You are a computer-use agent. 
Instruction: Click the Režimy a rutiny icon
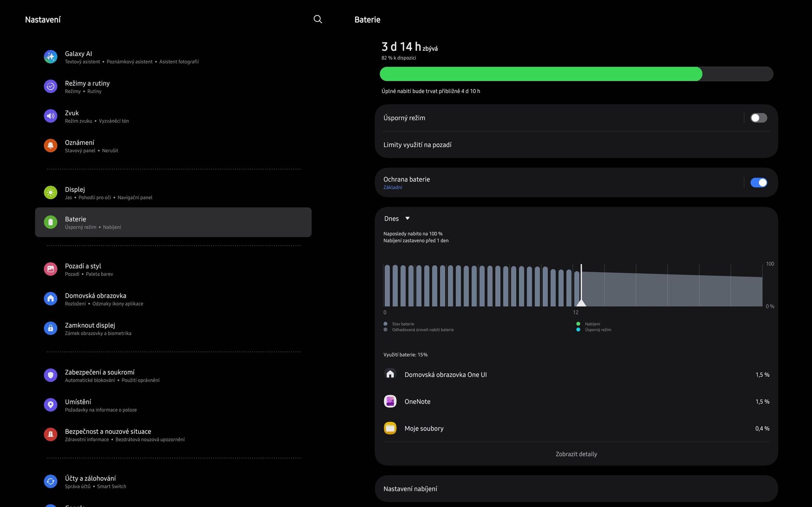[x=50, y=86]
